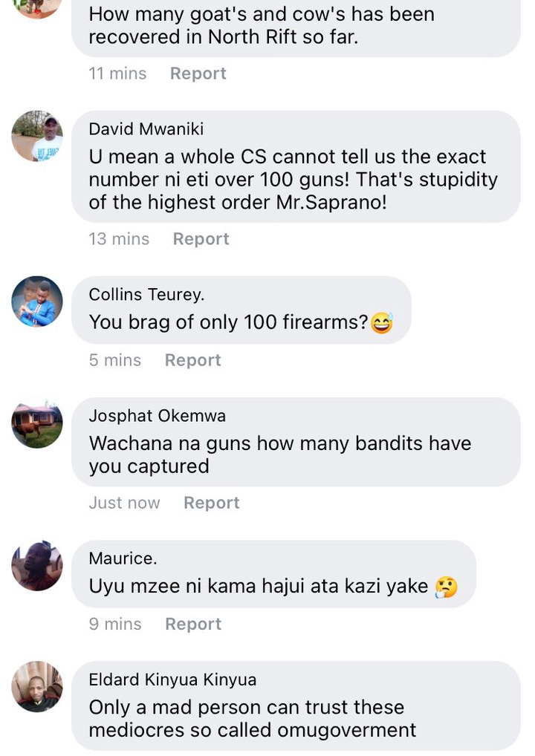Viewport: 535px width, 756px height.
Task: Open the David Mwaniki name link
Action: [x=146, y=128]
